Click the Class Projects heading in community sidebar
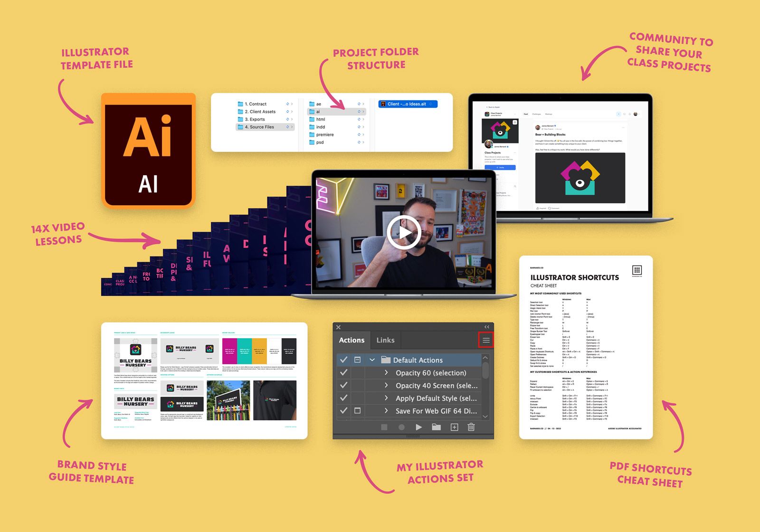 tap(493, 152)
